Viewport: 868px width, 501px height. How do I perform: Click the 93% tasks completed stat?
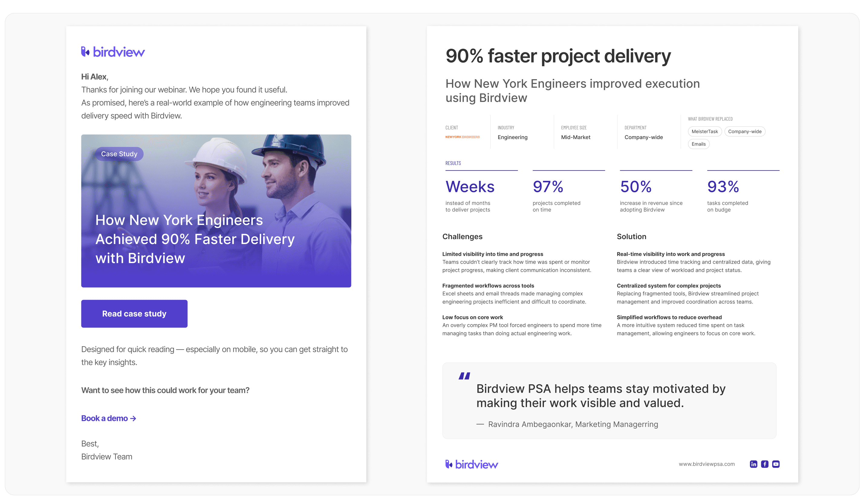(x=723, y=187)
